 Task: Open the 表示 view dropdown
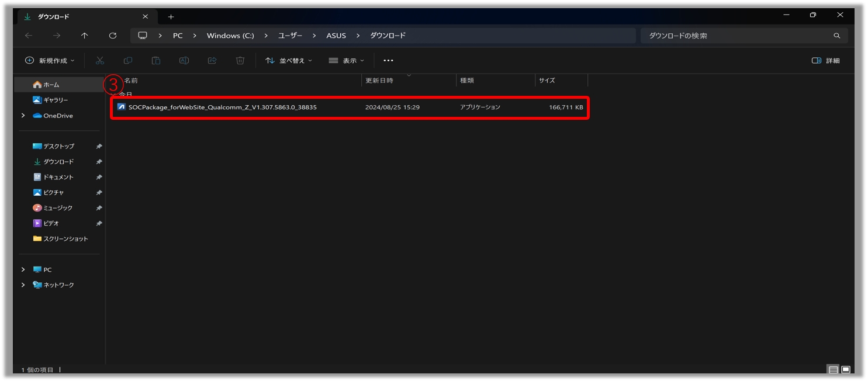[x=347, y=60]
